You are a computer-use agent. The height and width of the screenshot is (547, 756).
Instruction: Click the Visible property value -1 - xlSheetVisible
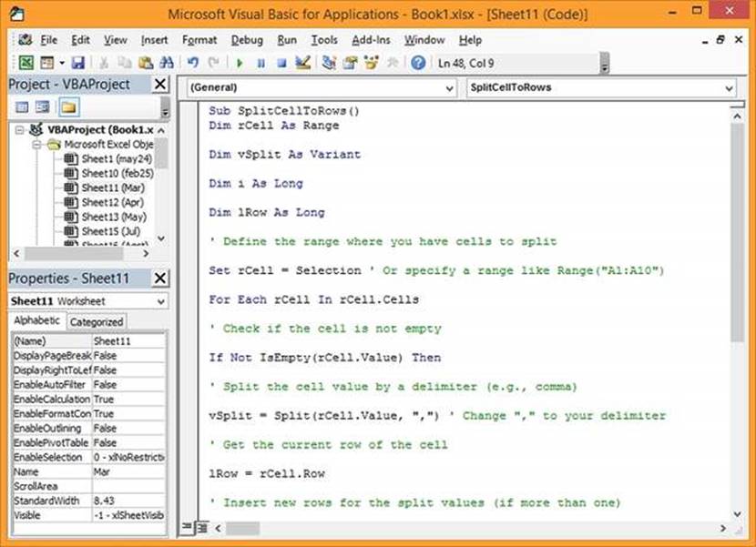pos(128,515)
